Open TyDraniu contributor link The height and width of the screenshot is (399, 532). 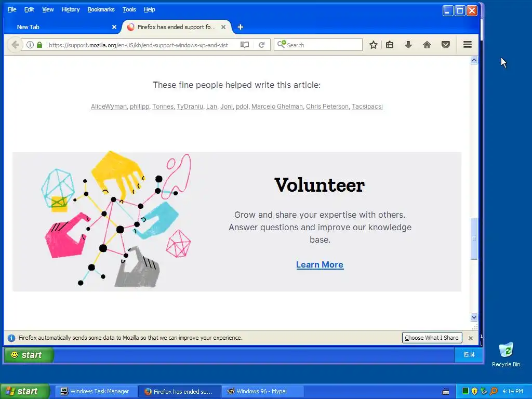pos(190,107)
